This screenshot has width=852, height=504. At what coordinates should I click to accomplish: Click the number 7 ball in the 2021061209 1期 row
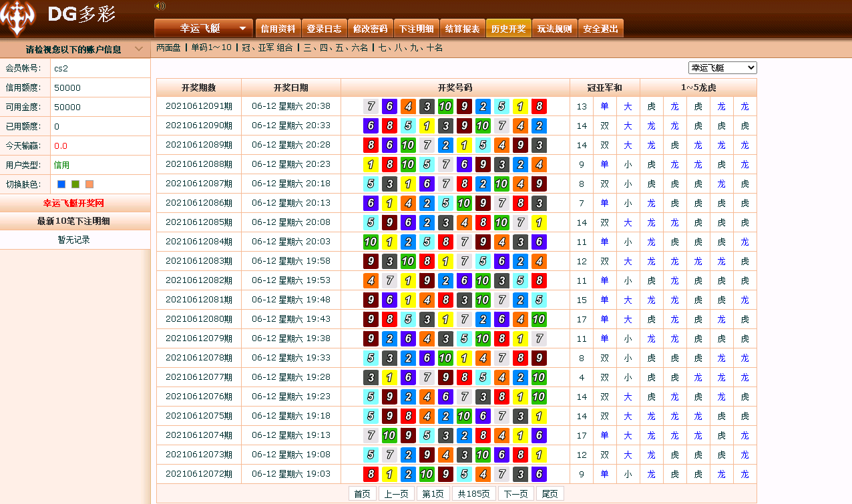coord(371,106)
